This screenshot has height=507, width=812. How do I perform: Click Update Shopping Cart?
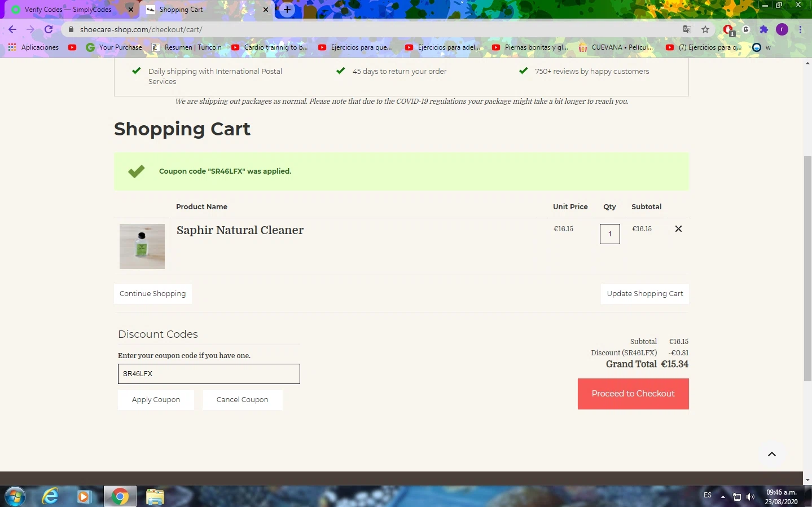(x=645, y=294)
